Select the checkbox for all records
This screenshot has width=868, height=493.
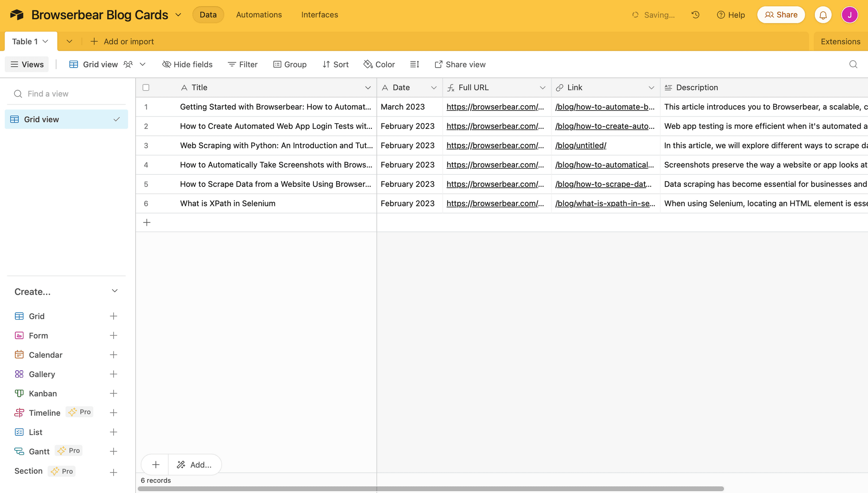[146, 87]
